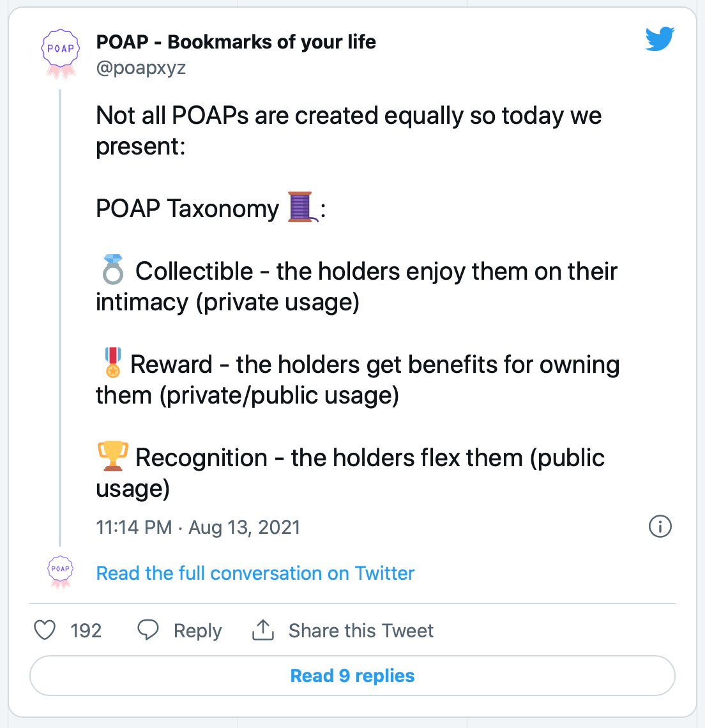This screenshot has width=705, height=728.
Task: Open 'Read the full conversation on Twitter'
Action: click(x=255, y=573)
